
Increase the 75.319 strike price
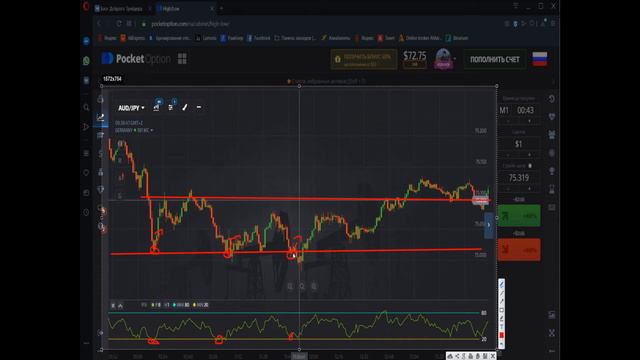pos(529,189)
